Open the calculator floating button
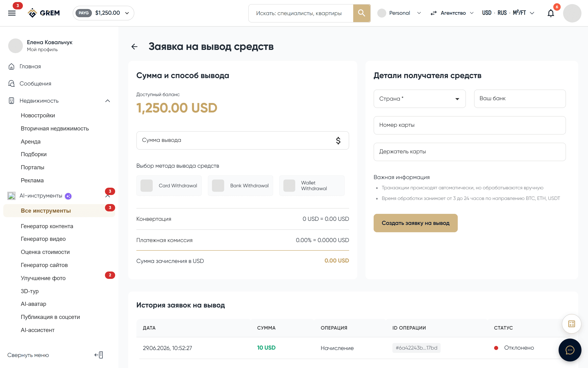The image size is (588, 368). 571,324
